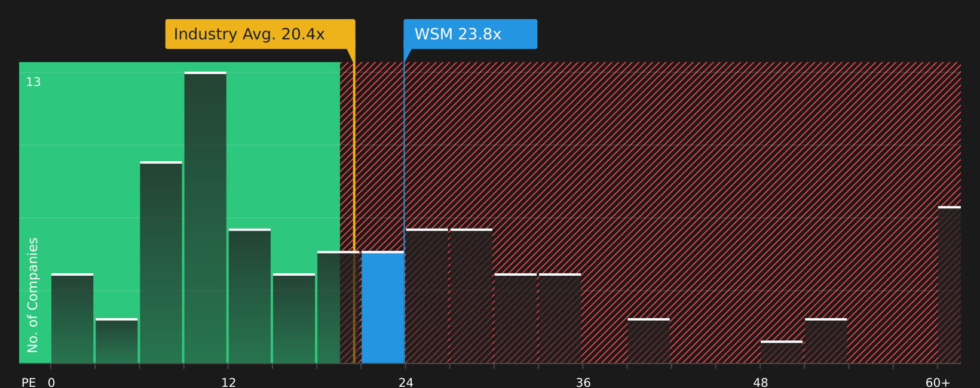The height and width of the screenshot is (388, 980).
Task: Click the x-axis label 48
Action: click(761, 383)
